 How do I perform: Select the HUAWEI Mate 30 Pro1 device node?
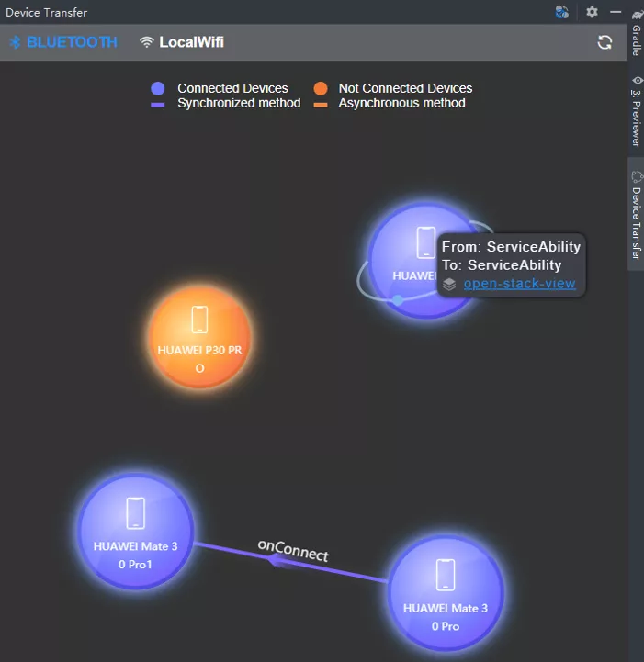click(x=136, y=531)
